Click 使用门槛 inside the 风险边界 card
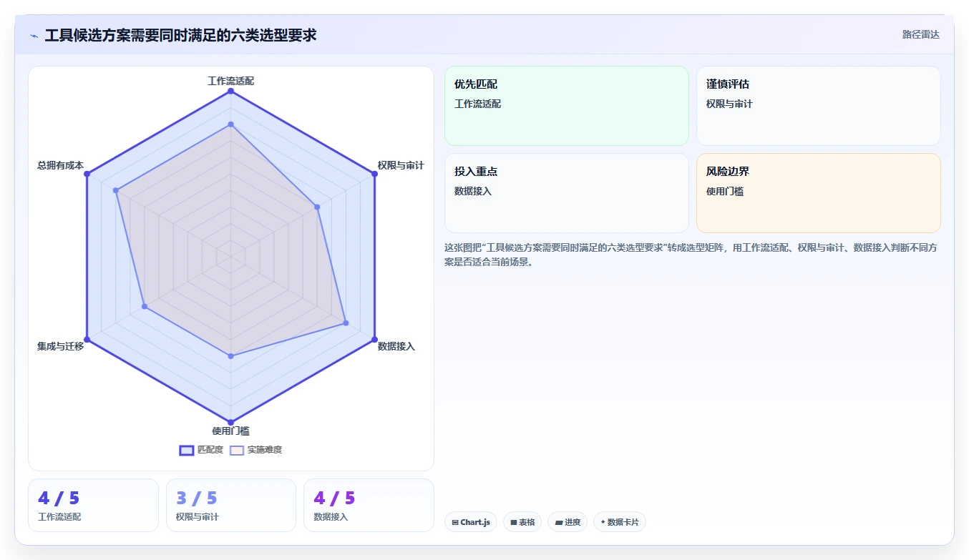This screenshot has height=560, width=969. click(725, 192)
